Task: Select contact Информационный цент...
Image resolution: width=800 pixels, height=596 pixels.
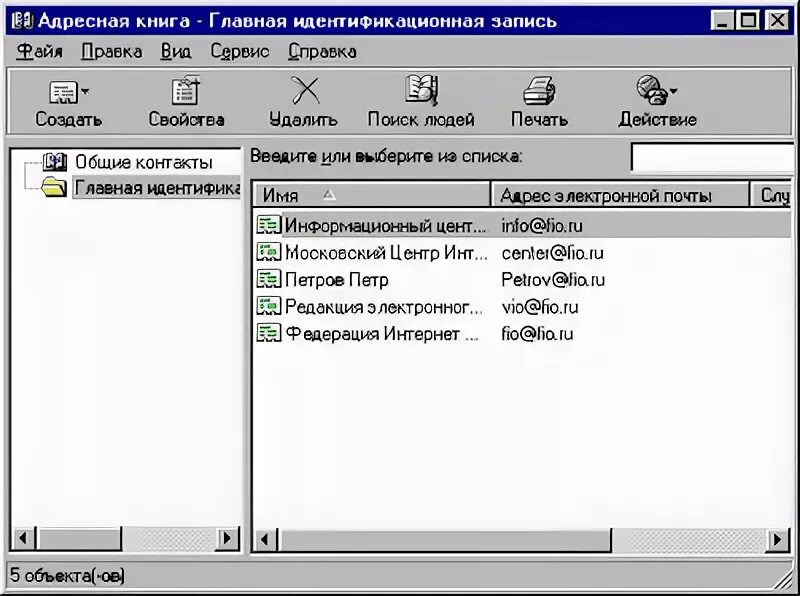Action: (385, 226)
